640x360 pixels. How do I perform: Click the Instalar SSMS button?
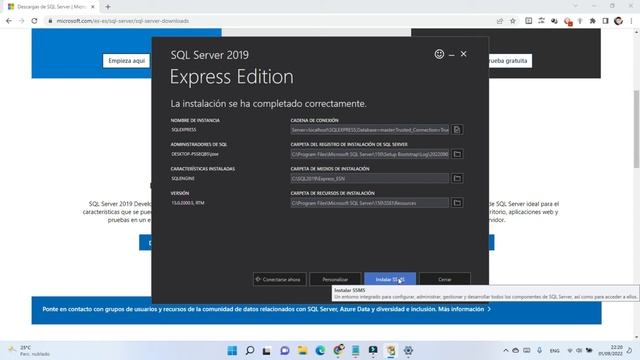point(390,280)
